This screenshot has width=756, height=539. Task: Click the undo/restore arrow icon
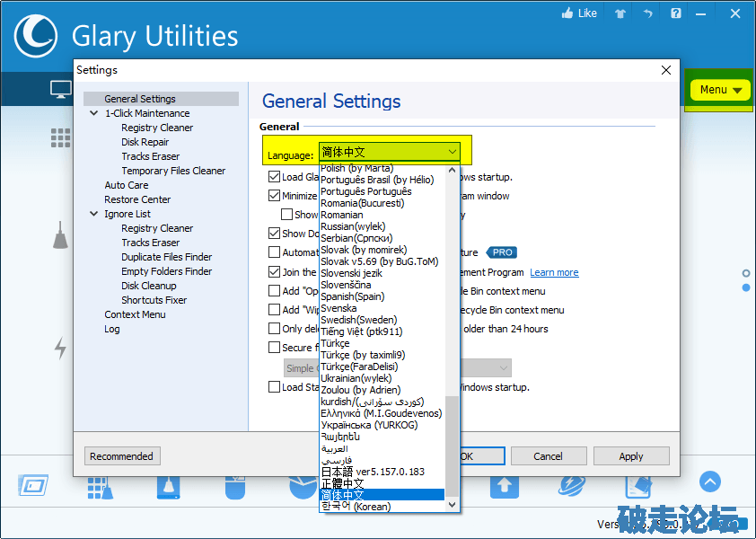pyautogui.click(x=647, y=13)
